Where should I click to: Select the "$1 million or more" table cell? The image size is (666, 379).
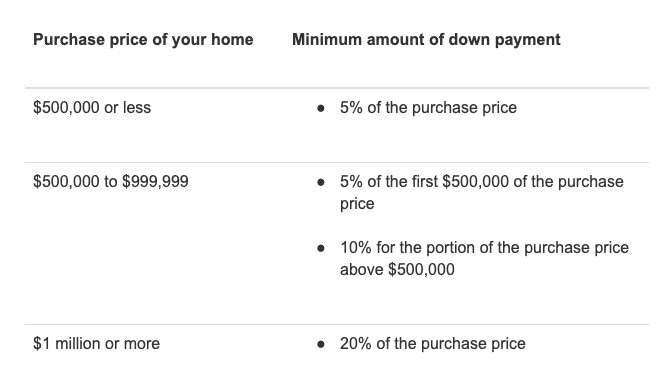(x=96, y=343)
